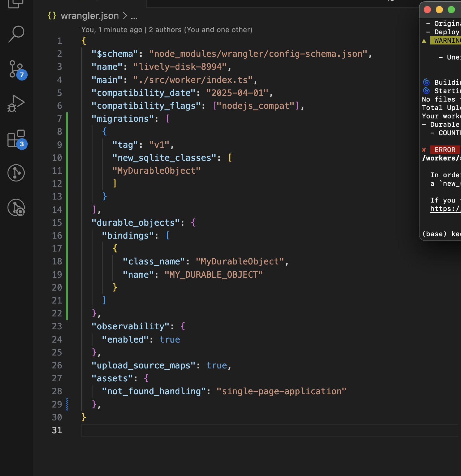This screenshot has width=461, height=476.
Task: Close the terminal window with red button
Action: point(427,10)
